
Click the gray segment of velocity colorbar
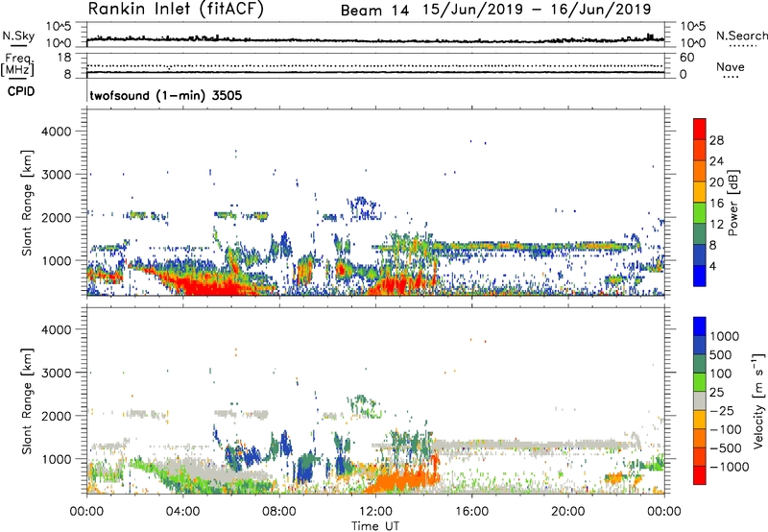(x=700, y=400)
